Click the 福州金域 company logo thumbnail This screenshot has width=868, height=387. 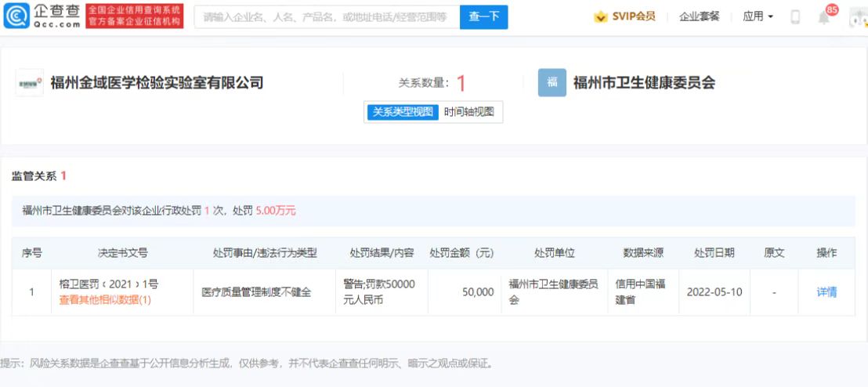[x=29, y=82]
